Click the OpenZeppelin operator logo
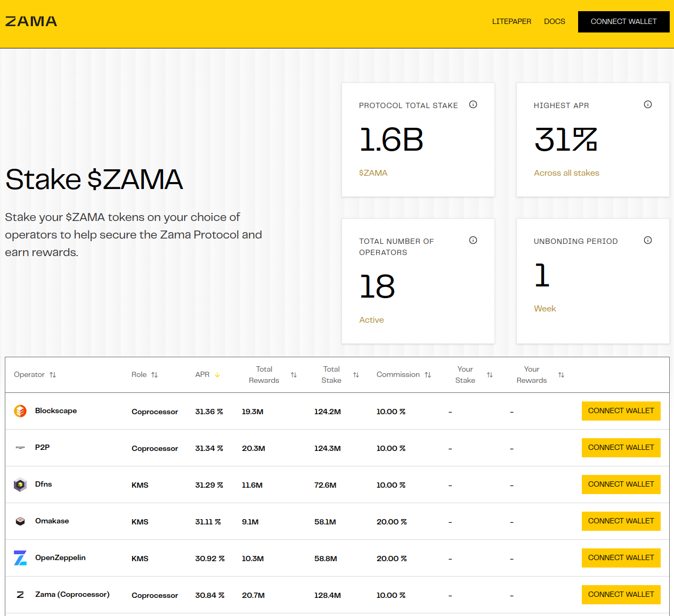 tap(20, 558)
